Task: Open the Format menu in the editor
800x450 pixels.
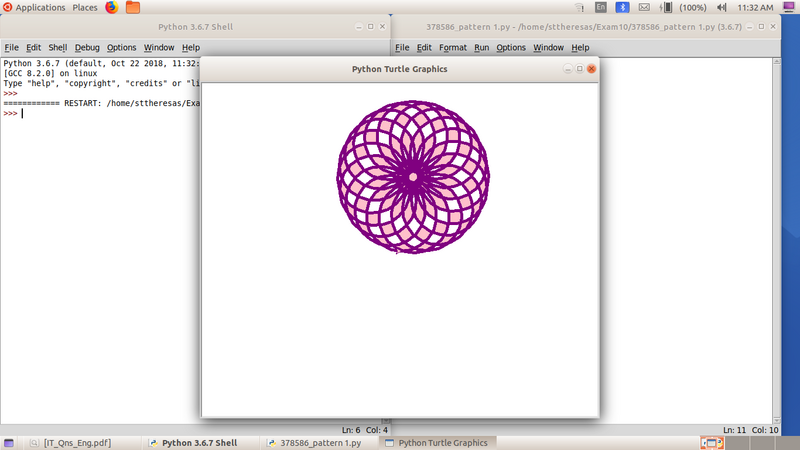Action: [452, 47]
